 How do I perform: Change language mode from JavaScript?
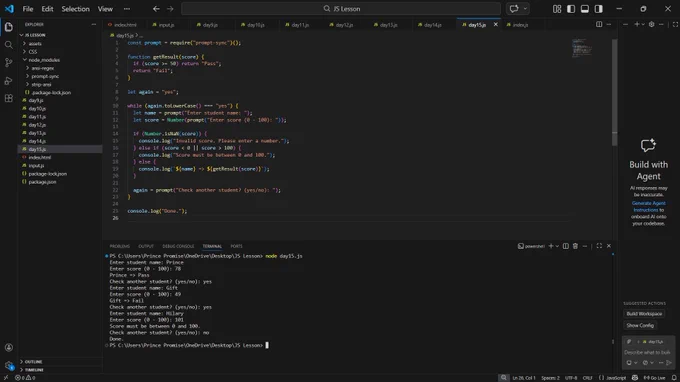(616, 378)
